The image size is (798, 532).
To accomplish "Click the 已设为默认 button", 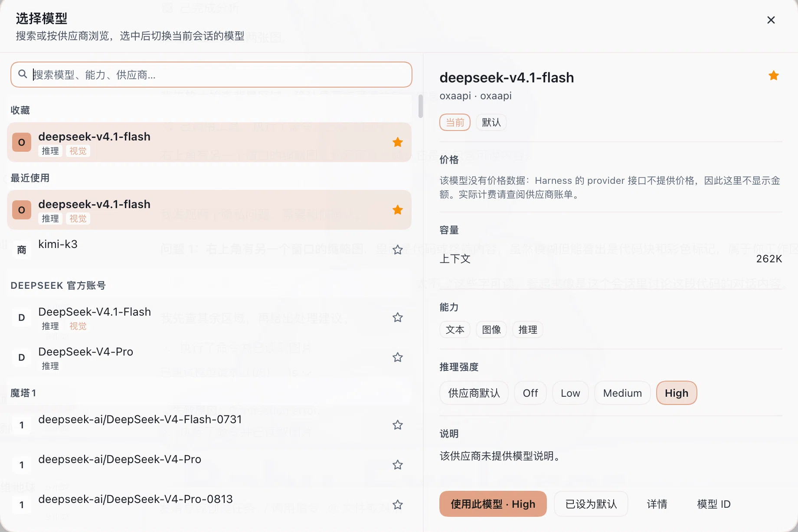I will pyautogui.click(x=591, y=504).
